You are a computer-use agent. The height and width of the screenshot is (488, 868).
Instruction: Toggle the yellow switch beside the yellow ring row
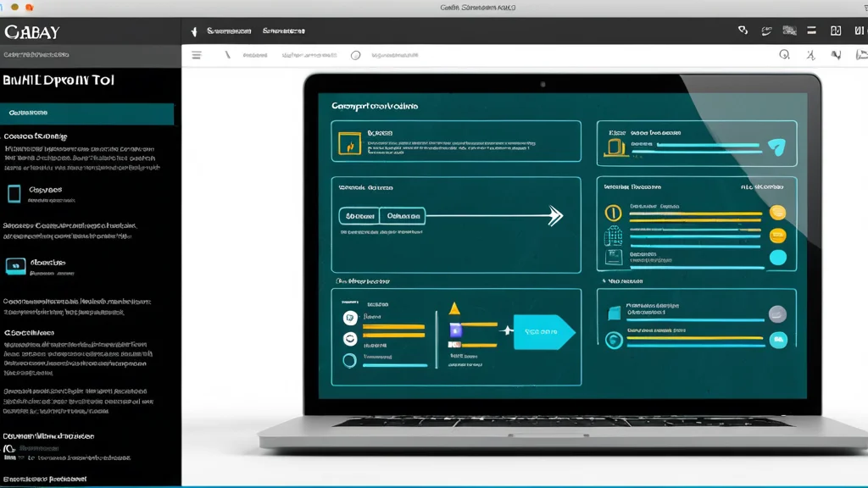777,213
